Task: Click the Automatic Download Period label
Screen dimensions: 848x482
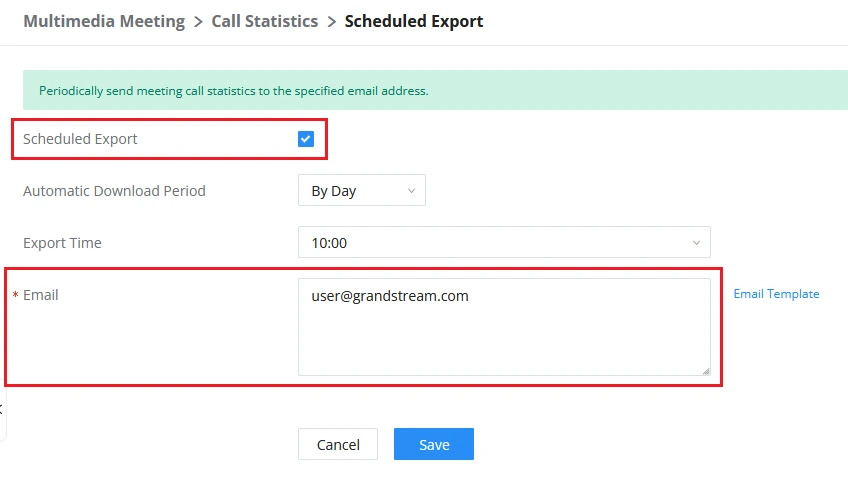Action: [114, 191]
